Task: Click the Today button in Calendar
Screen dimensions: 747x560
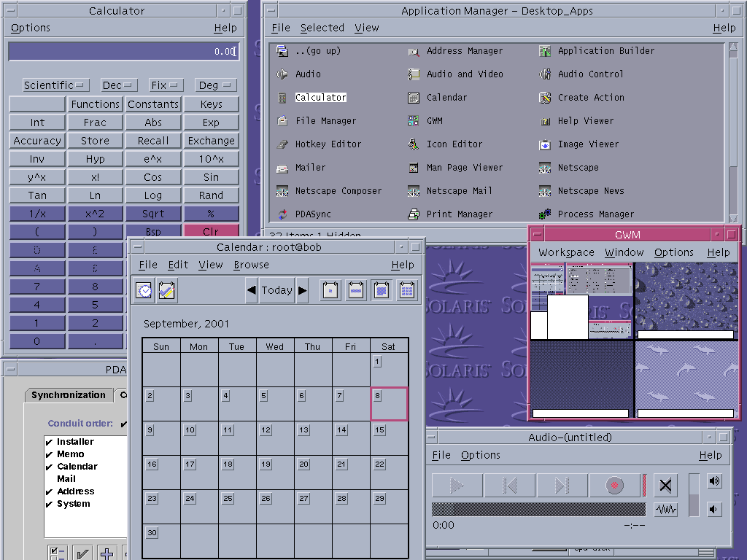Action: pyautogui.click(x=276, y=290)
